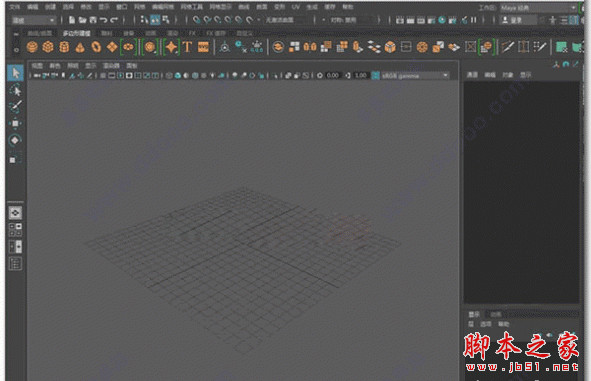Toggle snap to grids magnet icon
591x381 pixels.
click(x=196, y=20)
